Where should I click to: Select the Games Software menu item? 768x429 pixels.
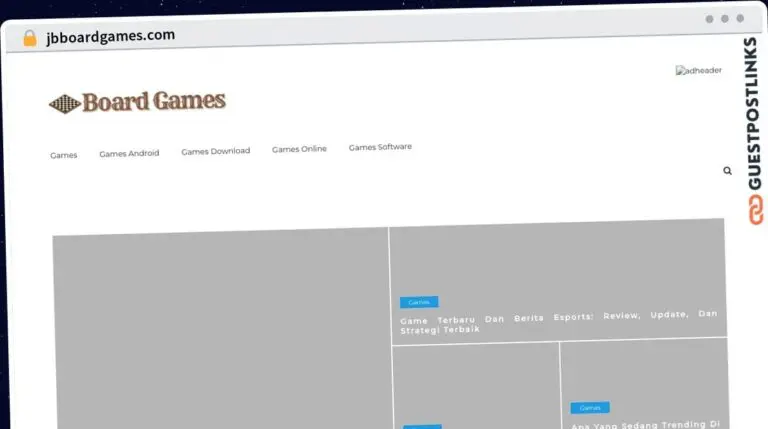(x=380, y=147)
